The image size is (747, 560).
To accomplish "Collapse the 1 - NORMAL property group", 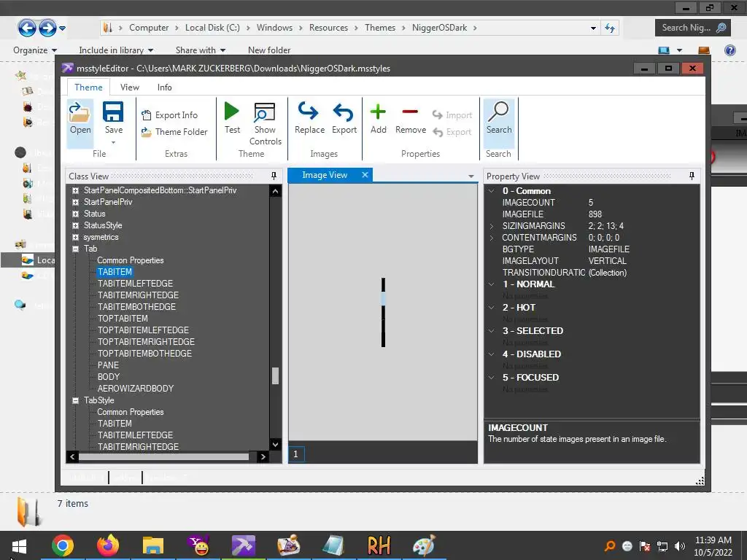I will click(x=492, y=284).
